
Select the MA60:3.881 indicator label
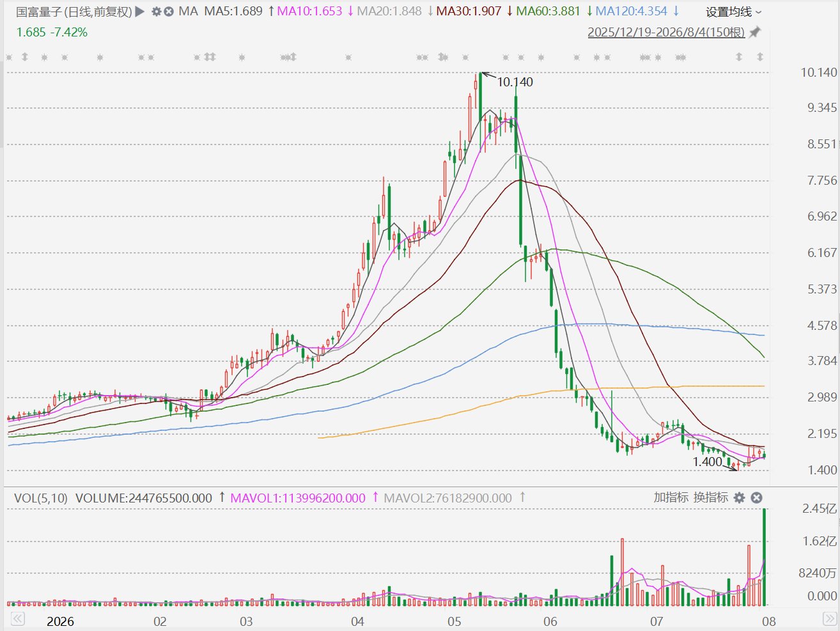tap(548, 12)
